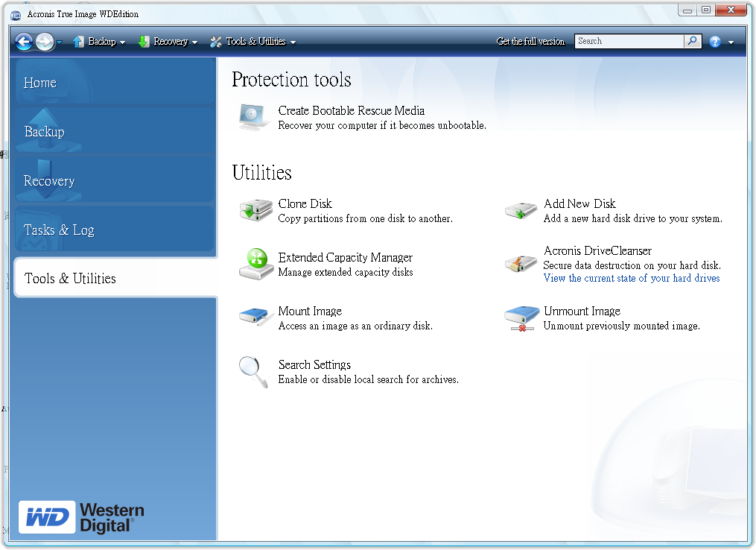Click the Clone Disk icon
The width and height of the screenshot is (756, 550).
point(255,210)
